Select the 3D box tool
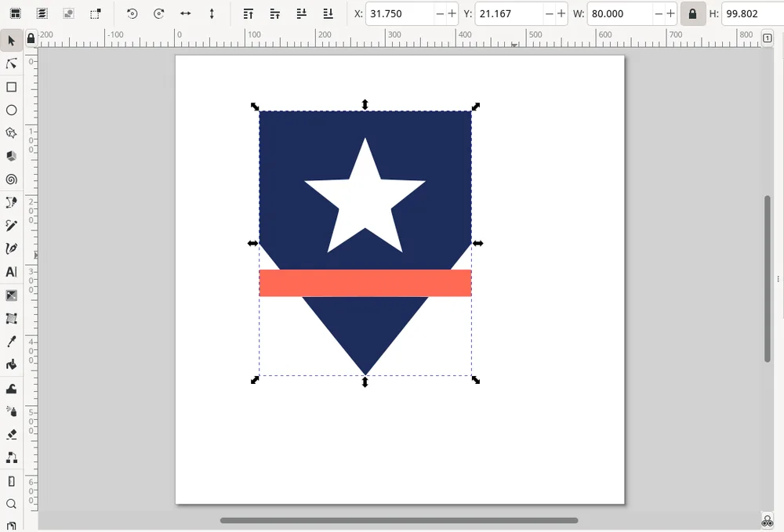 click(12, 156)
